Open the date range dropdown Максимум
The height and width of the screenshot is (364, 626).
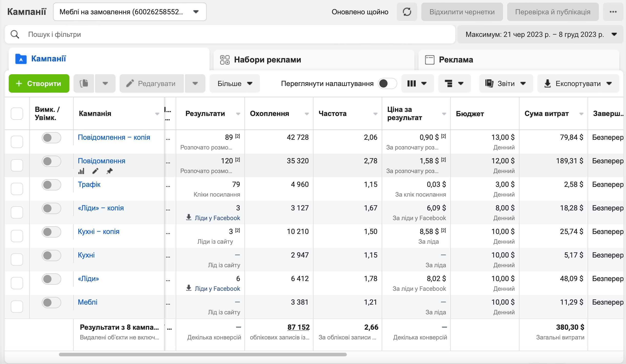click(540, 34)
